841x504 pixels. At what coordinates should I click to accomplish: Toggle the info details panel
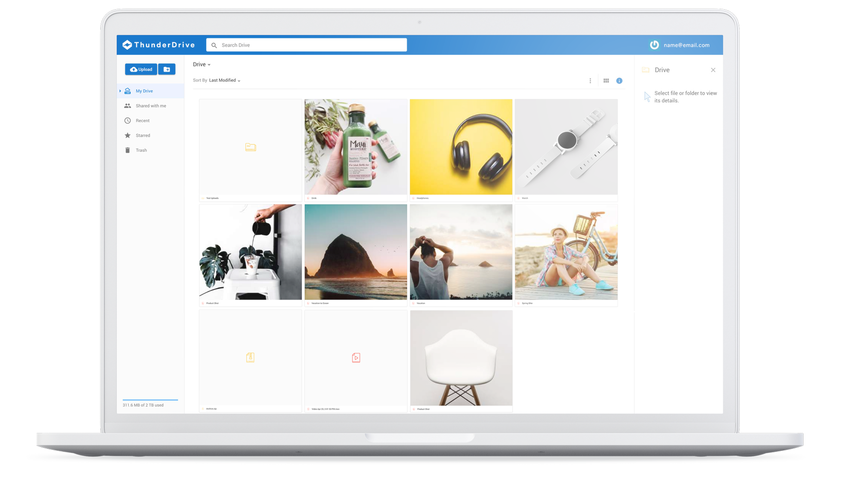(619, 81)
